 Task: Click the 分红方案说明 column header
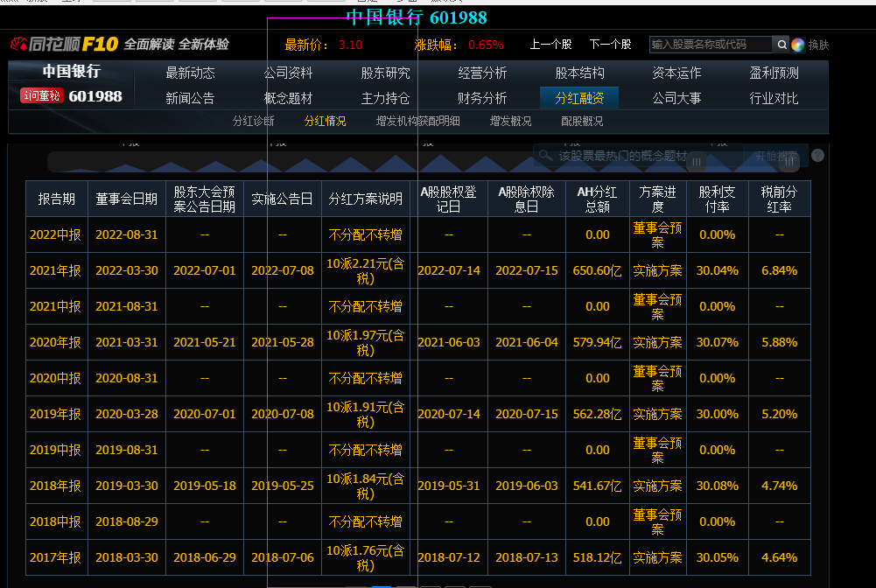[x=366, y=199]
